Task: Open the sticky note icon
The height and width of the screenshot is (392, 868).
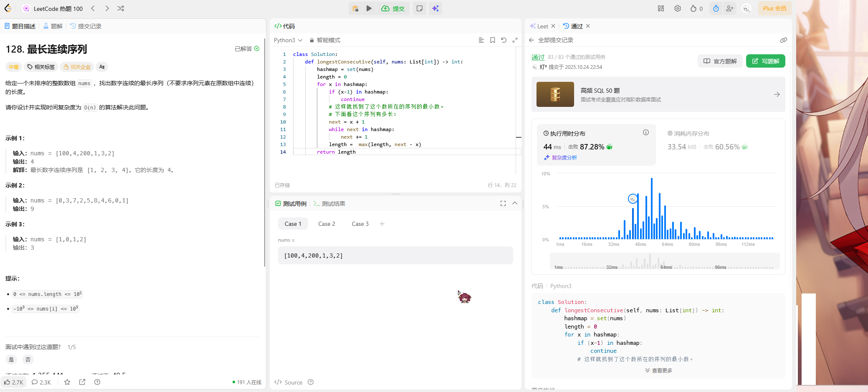Action: pyautogui.click(x=420, y=8)
